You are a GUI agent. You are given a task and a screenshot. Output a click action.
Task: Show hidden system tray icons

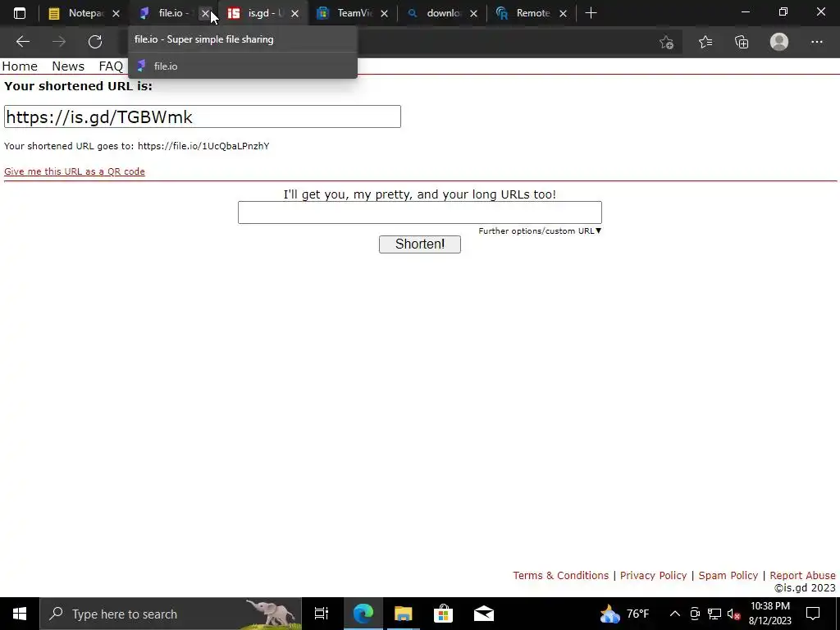675,614
